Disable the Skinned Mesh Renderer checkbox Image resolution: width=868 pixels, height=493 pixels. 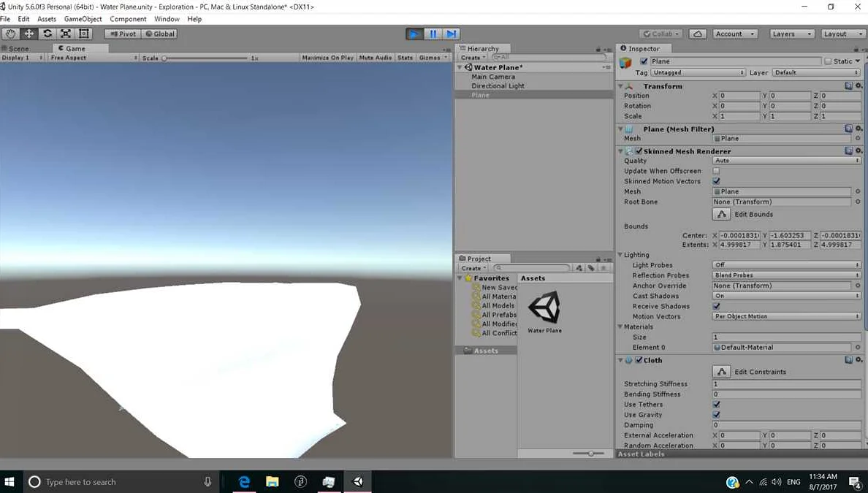639,151
